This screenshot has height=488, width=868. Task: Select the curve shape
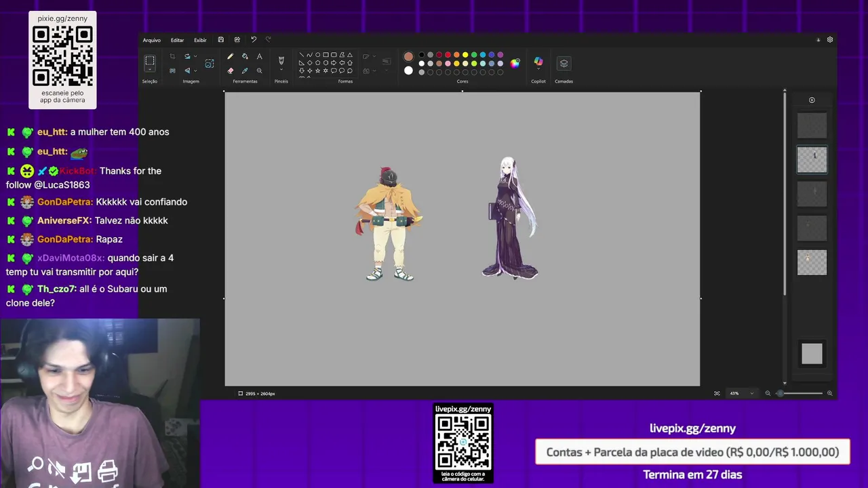pos(309,55)
